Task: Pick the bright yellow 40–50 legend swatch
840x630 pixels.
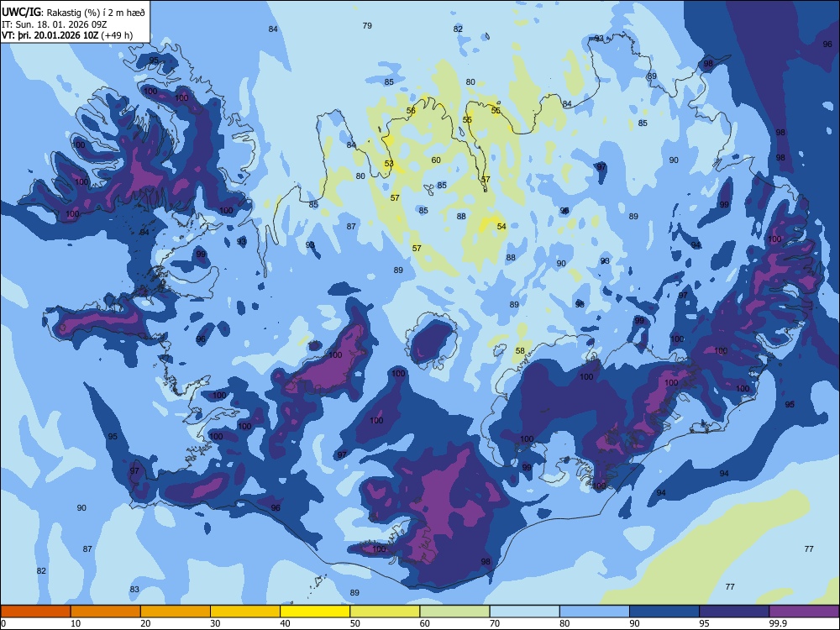Action: [x=315, y=612]
